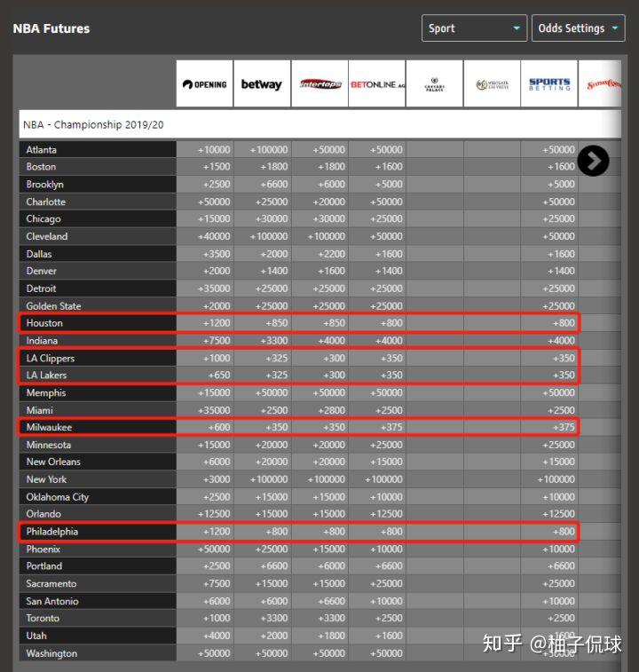Image resolution: width=639 pixels, height=672 pixels.
Task: Select the Oklahoma City team row label
Action: [x=98, y=497]
